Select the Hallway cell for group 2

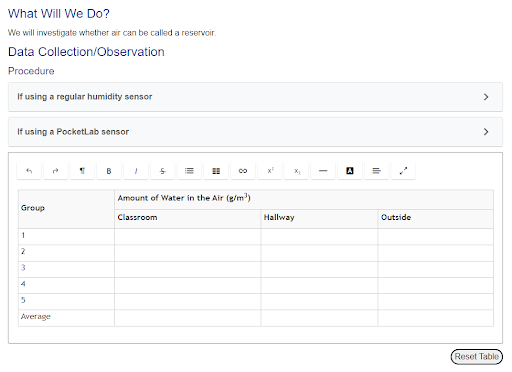pos(319,253)
